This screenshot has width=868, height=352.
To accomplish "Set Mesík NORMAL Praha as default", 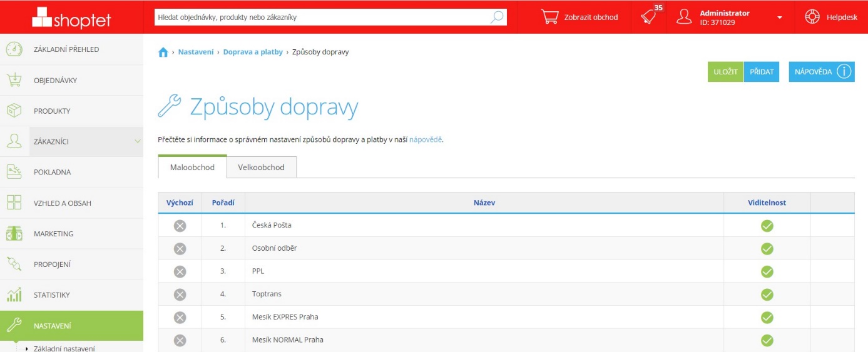I will pos(180,341).
